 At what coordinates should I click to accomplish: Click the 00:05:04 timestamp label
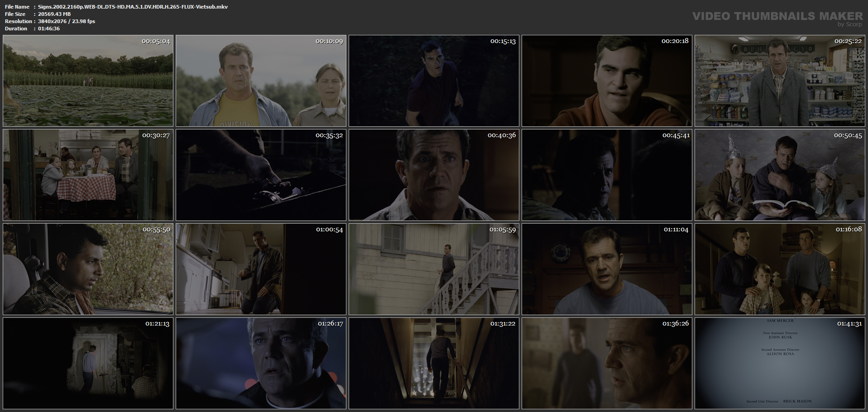pos(156,41)
